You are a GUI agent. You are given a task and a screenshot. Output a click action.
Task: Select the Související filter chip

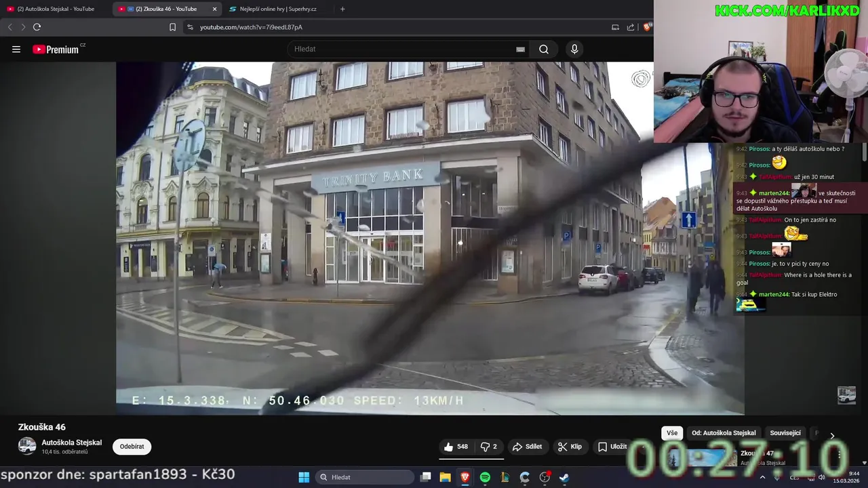tap(785, 433)
